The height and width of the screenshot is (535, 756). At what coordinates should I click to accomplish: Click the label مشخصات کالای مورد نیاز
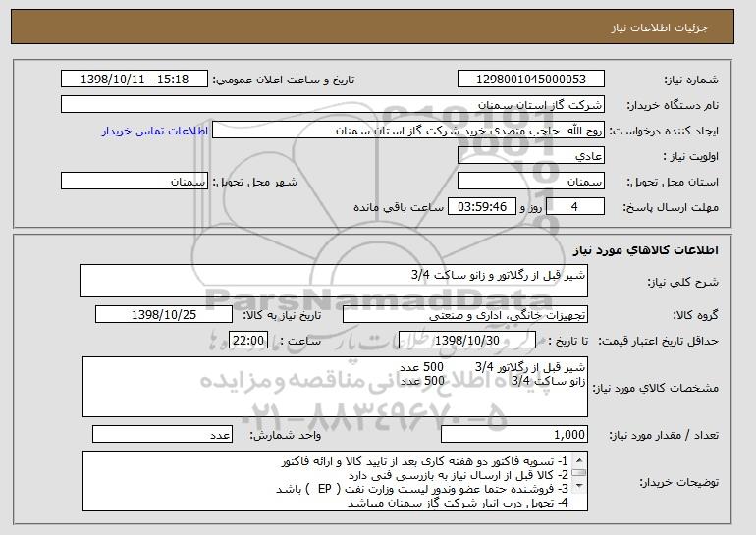click(655, 388)
